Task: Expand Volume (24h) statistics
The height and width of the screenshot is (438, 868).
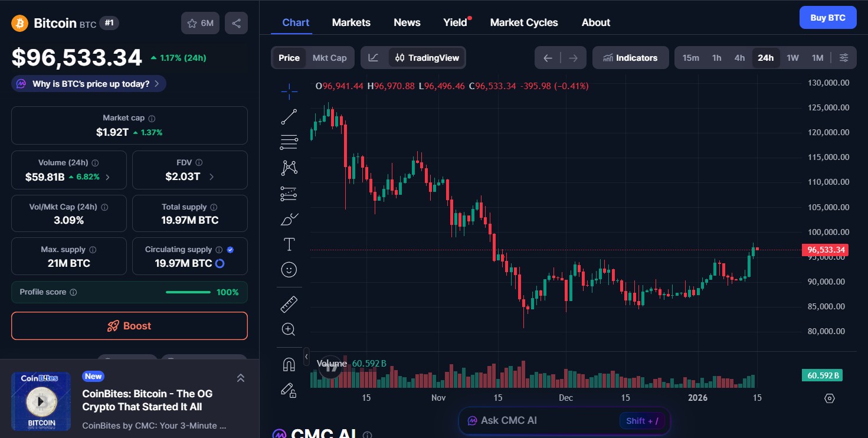Action: [69, 170]
